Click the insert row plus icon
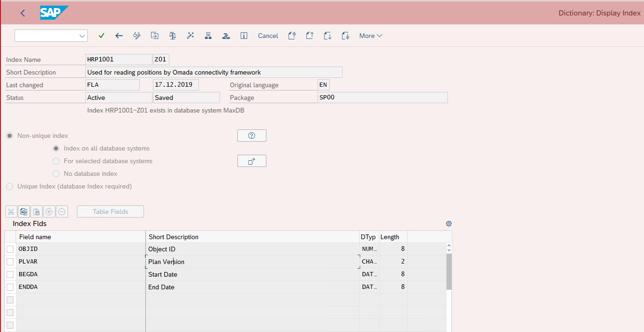Image resolution: width=644 pixels, height=332 pixels. 49,211
